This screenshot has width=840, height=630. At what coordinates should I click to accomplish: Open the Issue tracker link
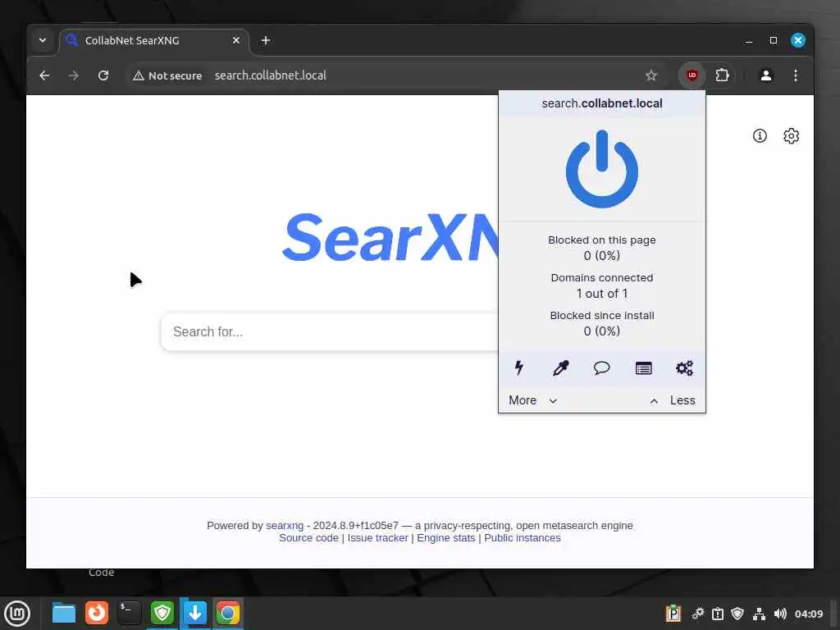tap(377, 538)
